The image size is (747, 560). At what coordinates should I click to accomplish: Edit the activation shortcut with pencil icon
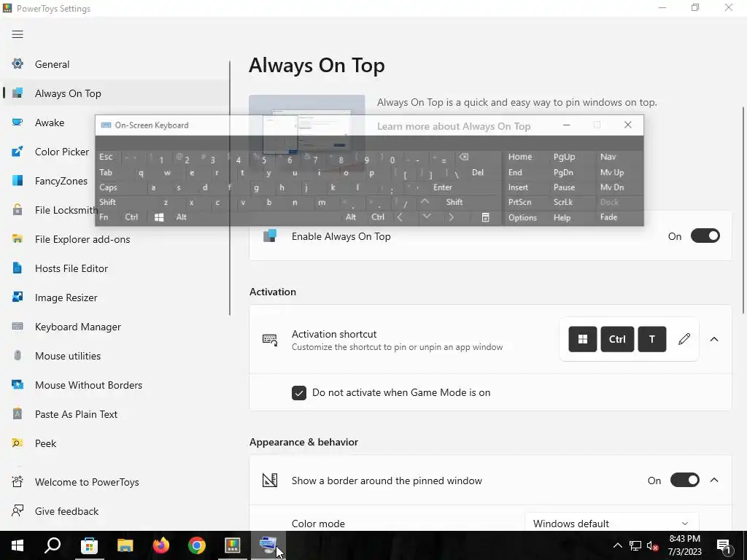684,339
